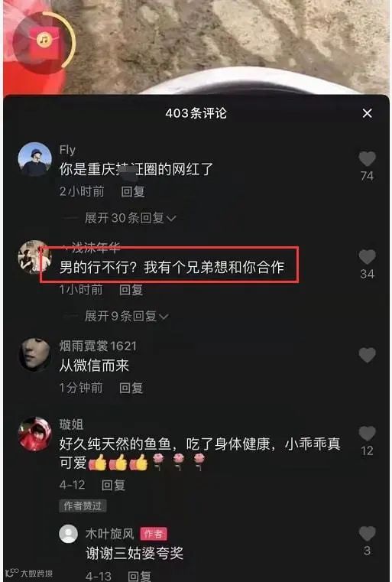
Task: Reply to Fly's comment via 回复
Action: click(133, 191)
